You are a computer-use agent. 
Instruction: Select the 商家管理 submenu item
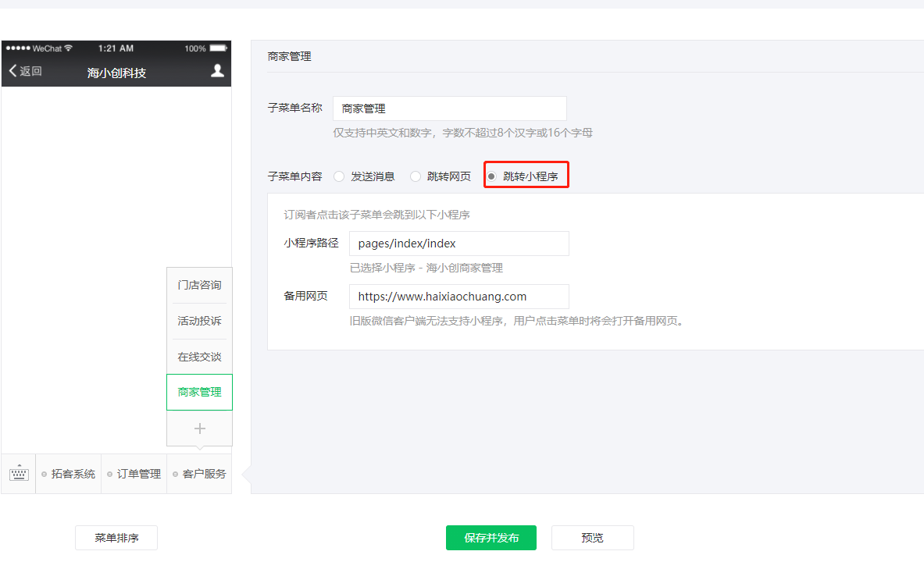click(x=199, y=392)
